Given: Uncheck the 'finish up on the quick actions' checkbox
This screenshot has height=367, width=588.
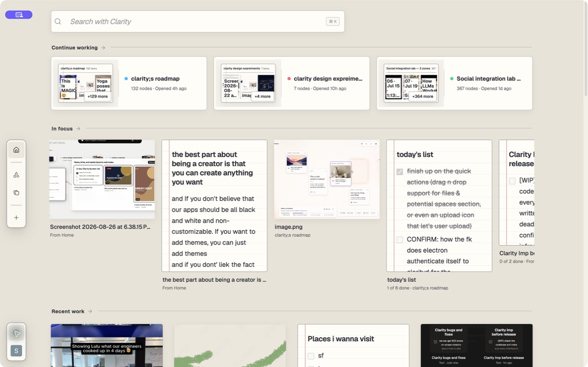Looking at the screenshot, I should click(400, 172).
